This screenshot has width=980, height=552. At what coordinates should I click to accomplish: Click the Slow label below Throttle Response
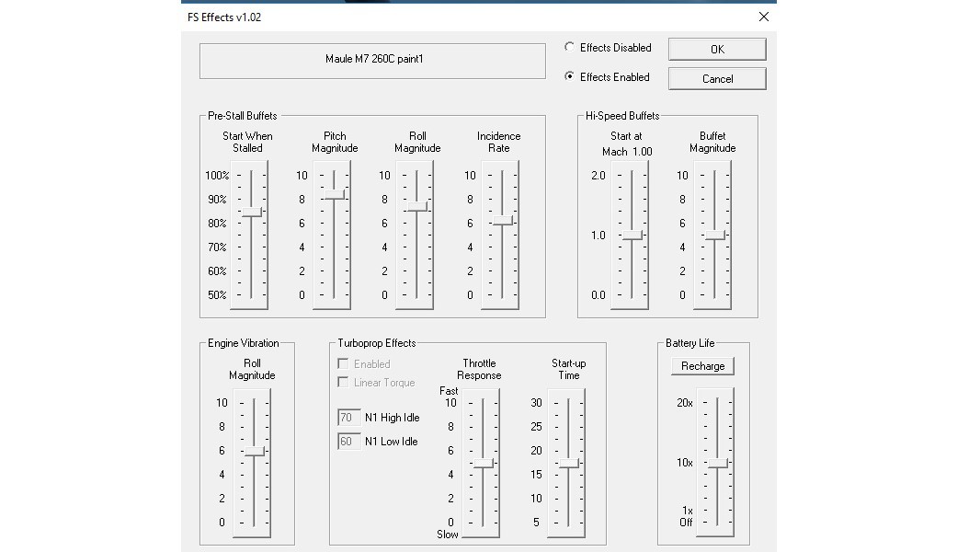coord(448,535)
